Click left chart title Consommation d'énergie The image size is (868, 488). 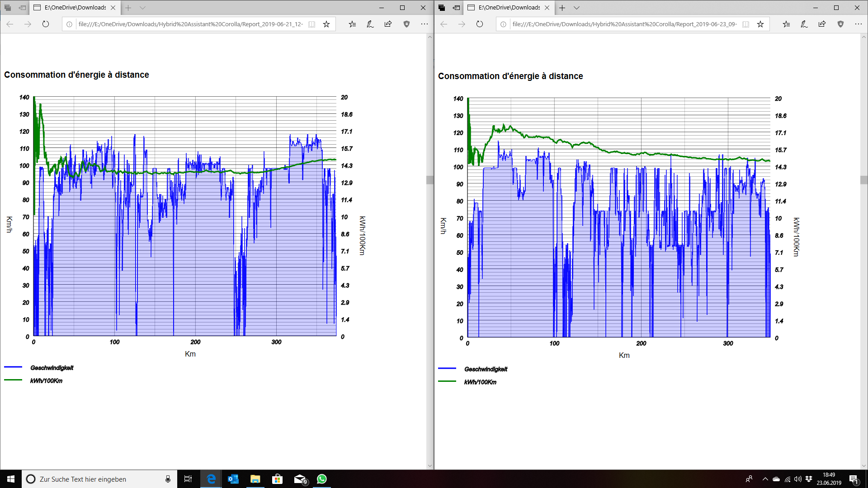pos(77,75)
